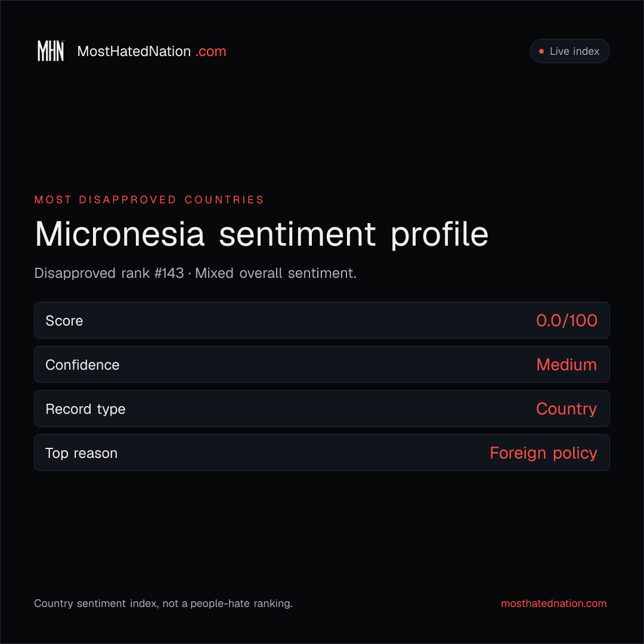Click the Live index label text
The height and width of the screenshot is (644, 644).
(x=575, y=51)
